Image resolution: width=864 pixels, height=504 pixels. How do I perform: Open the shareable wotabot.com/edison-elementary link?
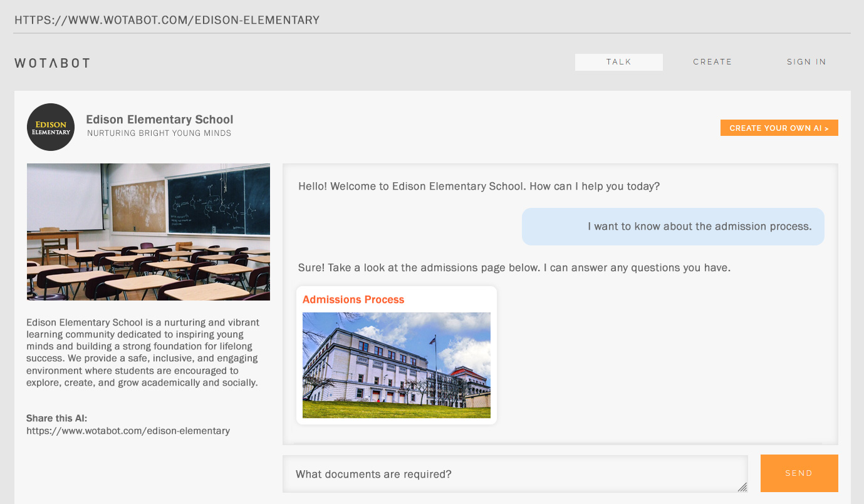pos(128,431)
